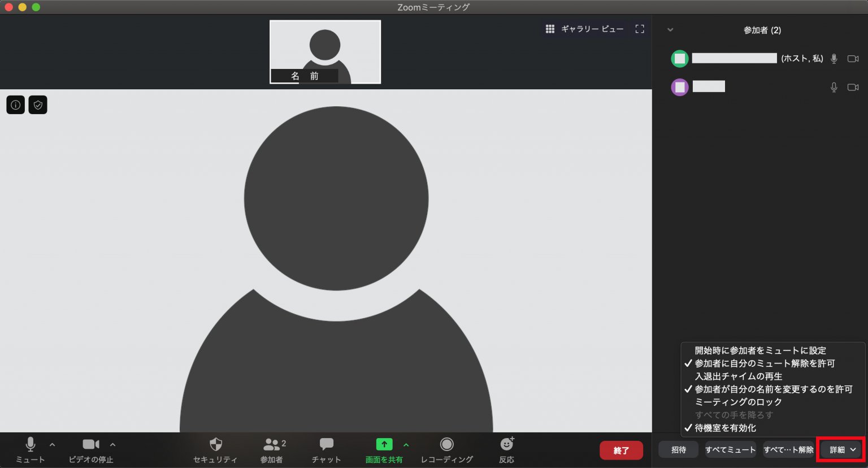Click the green screen share icon
Screen dimensions: 868x468
[384, 444]
